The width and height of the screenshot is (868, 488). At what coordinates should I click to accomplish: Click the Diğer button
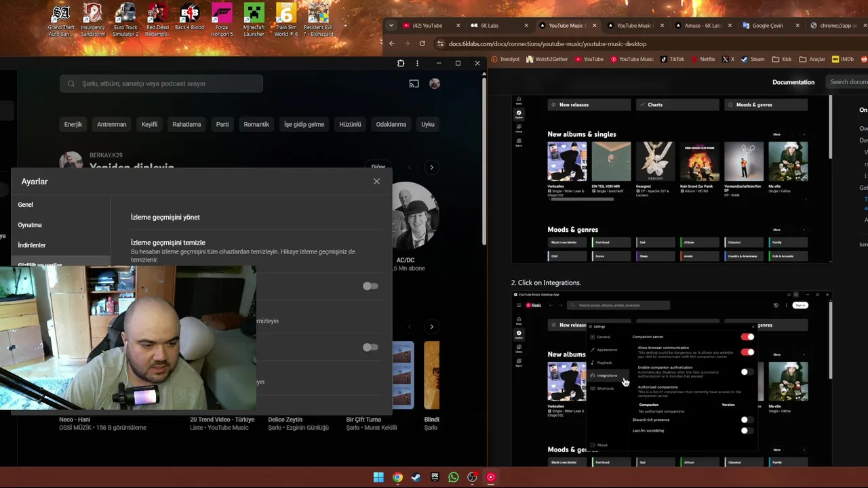[378, 167]
